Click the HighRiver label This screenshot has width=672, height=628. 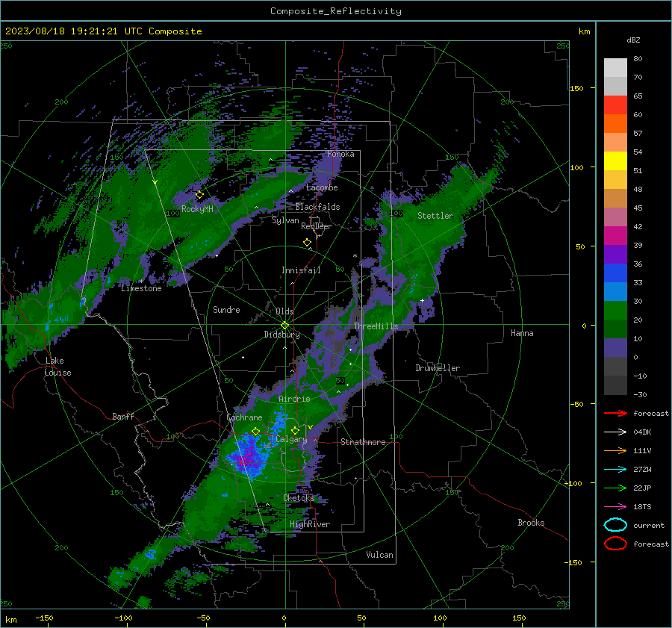click(310, 524)
